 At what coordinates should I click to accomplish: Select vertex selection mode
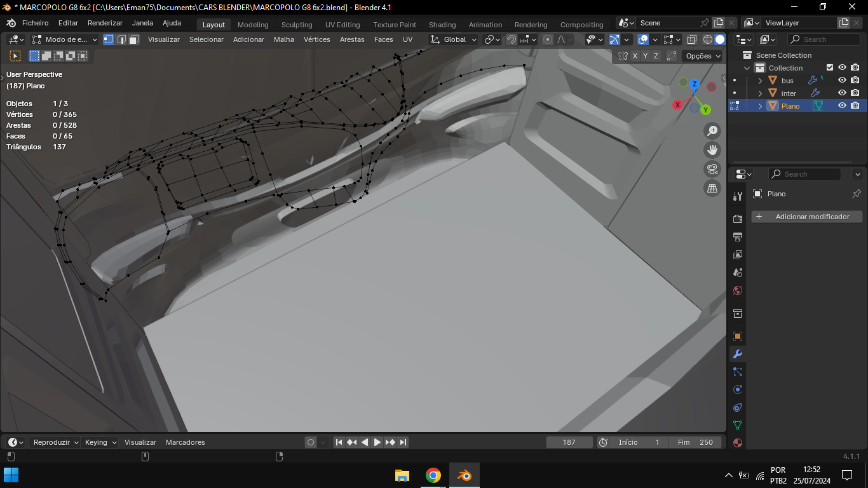click(x=109, y=39)
